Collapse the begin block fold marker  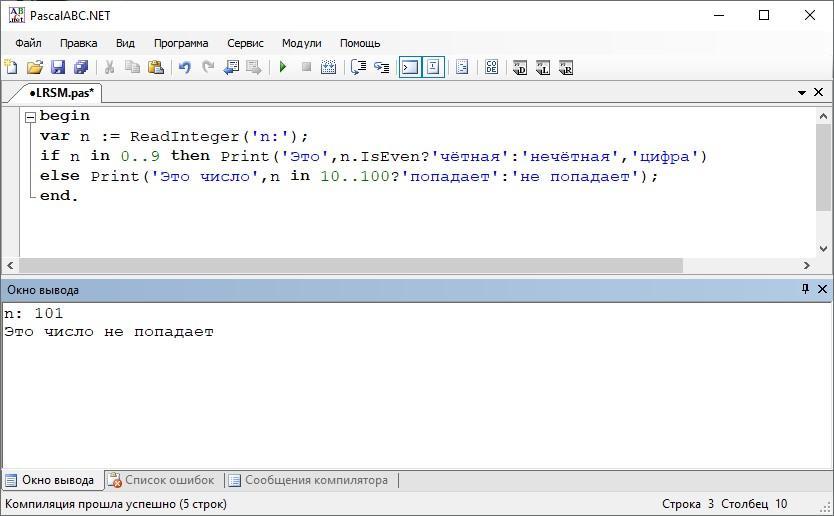tap(30, 117)
